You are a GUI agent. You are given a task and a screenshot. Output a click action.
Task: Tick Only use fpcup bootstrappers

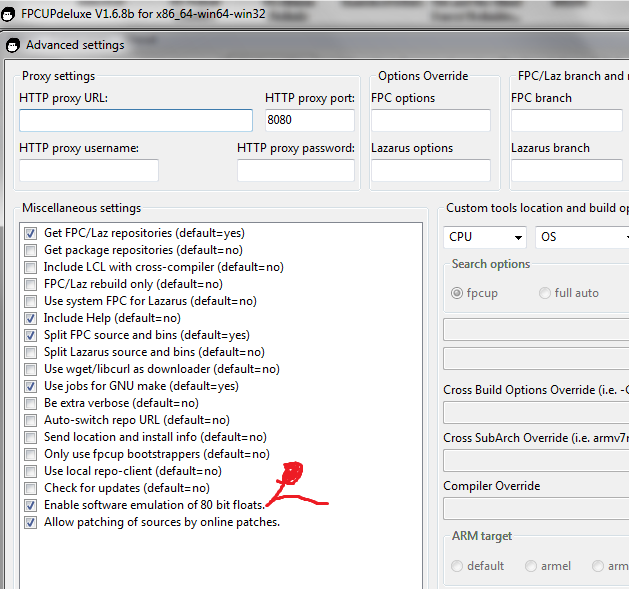[x=30, y=454]
